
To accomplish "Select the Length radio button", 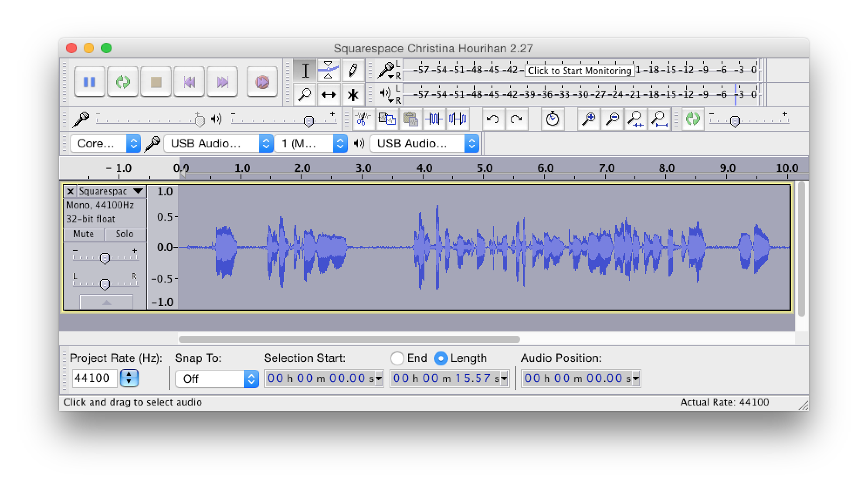I will pos(441,358).
